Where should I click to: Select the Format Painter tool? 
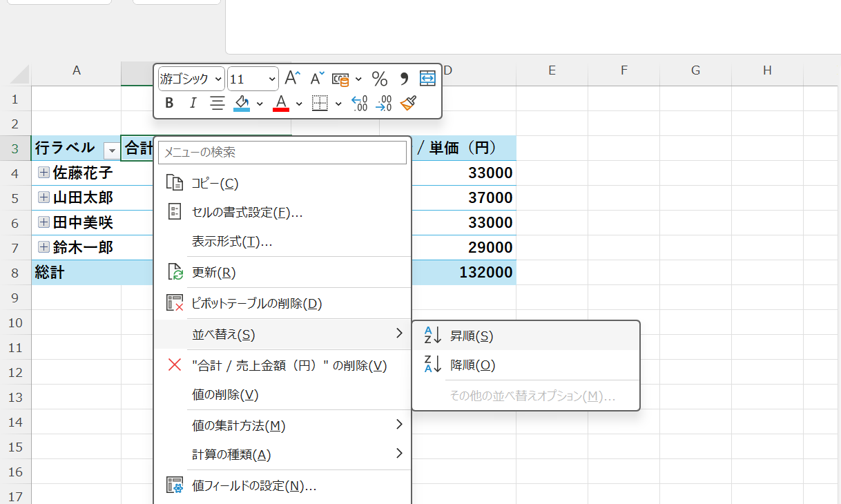pyautogui.click(x=407, y=102)
